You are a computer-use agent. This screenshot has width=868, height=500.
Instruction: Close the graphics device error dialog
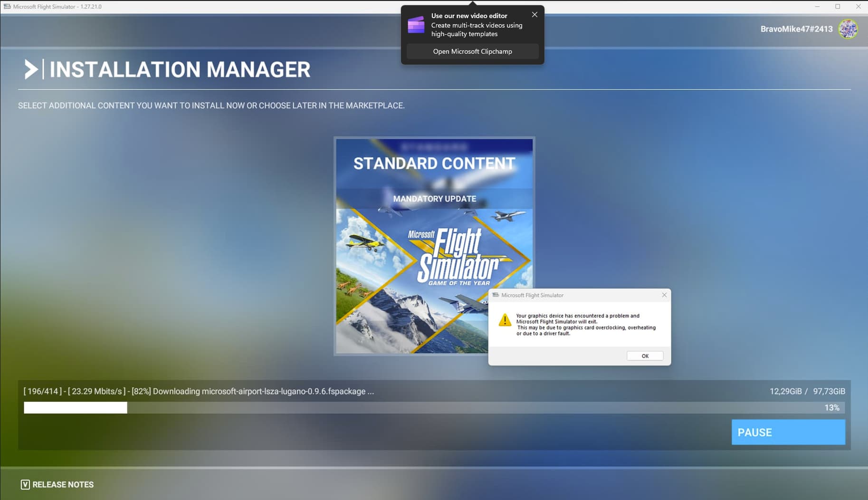pos(664,295)
